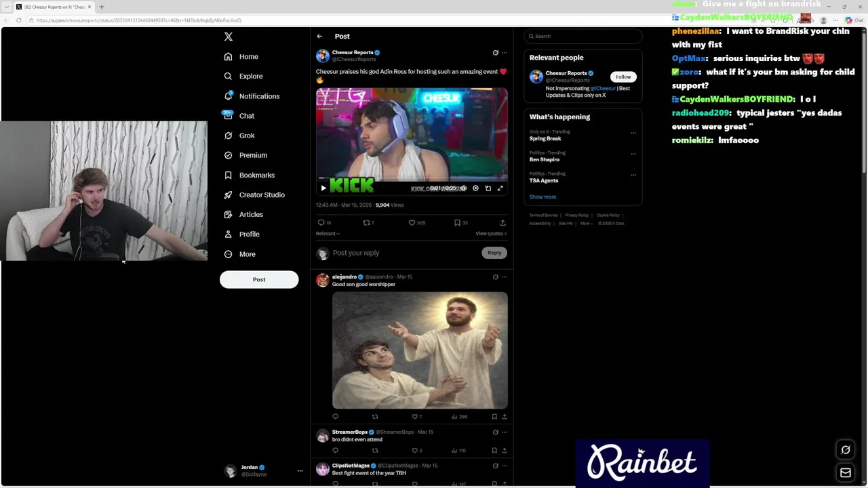Follow Cheesur Reports
This screenshot has width=868, height=488.
(623, 77)
